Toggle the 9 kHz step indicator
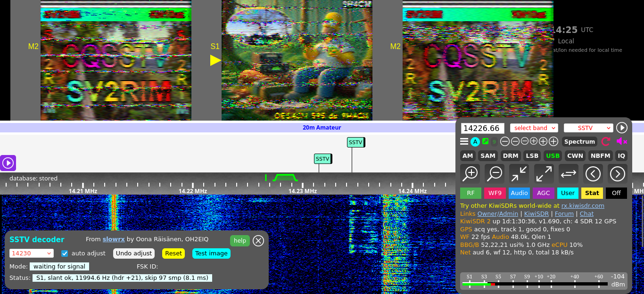This screenshot has width=644, height=294. tap(494, 141)
